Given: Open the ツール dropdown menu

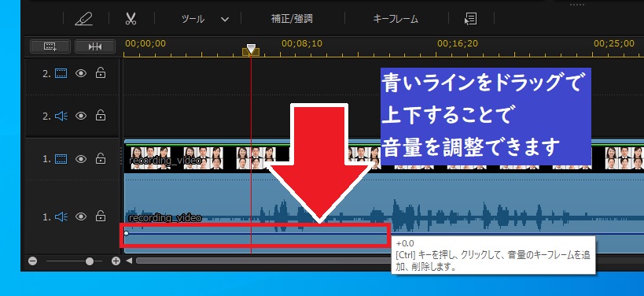Looking at the screenshot, I should pos(204,19).
